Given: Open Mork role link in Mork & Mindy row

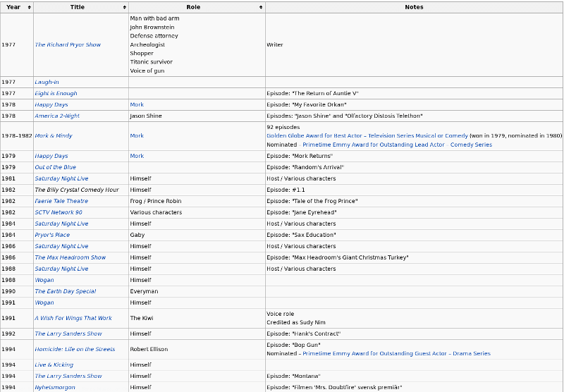Looking at the screenshot, I should 137,135.
